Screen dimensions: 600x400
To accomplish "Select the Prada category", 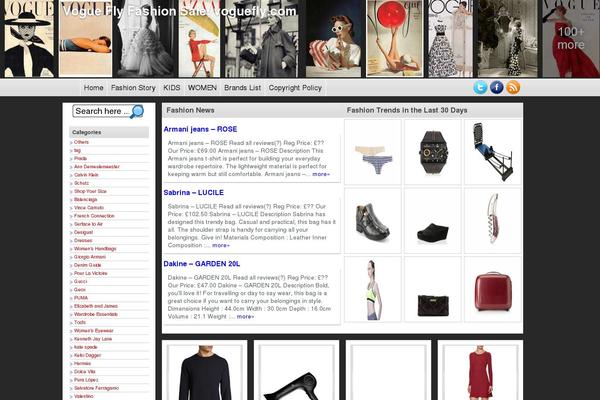I will pyautogui.click(x=80, y=158).
